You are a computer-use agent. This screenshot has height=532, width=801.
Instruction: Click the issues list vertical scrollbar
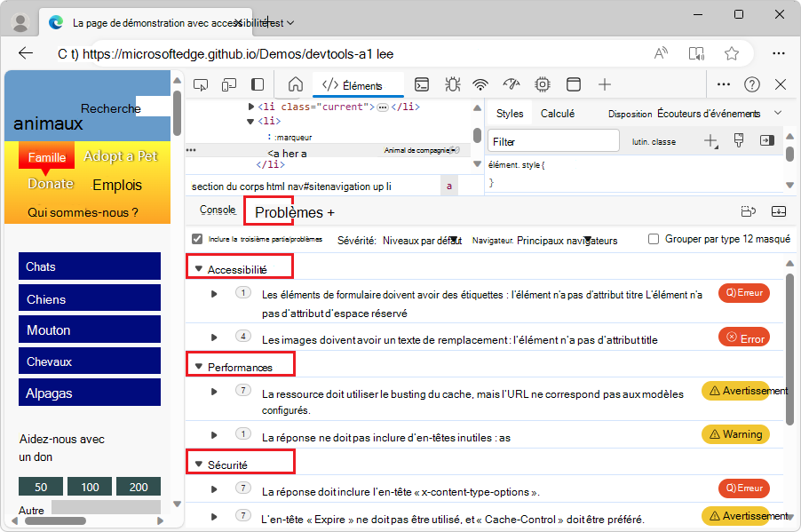789,348
